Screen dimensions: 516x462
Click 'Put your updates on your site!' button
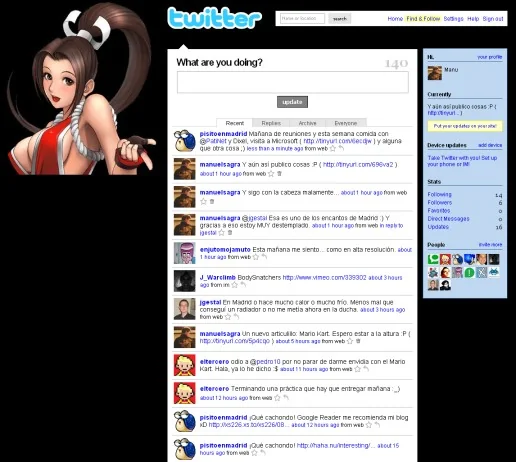[x=465, y=126]
